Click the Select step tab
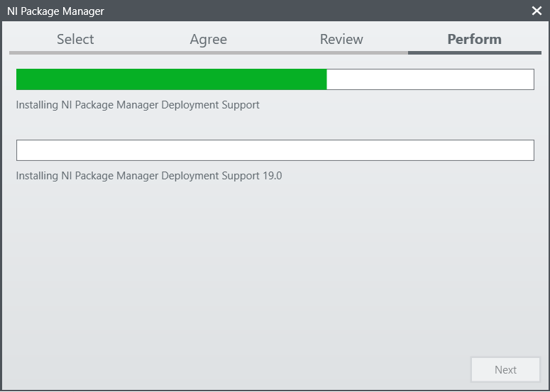Viewport: 550px width, 392px height. (x=75, y=40)
